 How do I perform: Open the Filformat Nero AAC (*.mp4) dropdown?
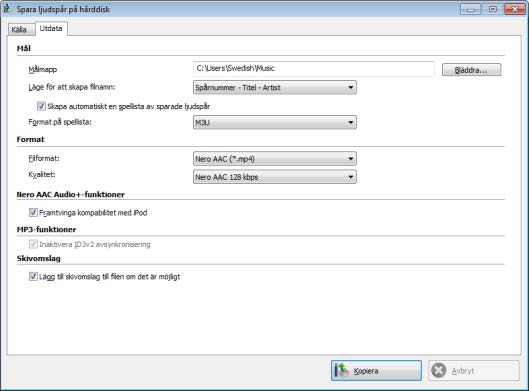coord(275,159)
